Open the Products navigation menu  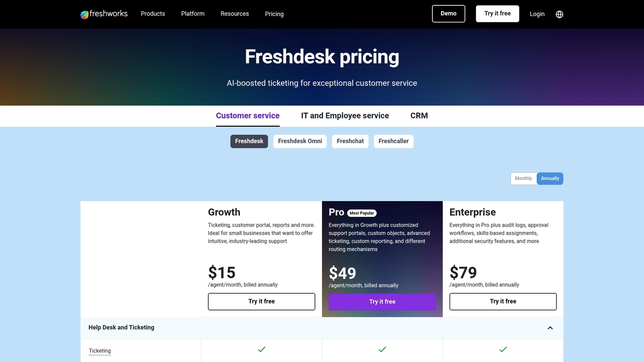coord(153,14)
